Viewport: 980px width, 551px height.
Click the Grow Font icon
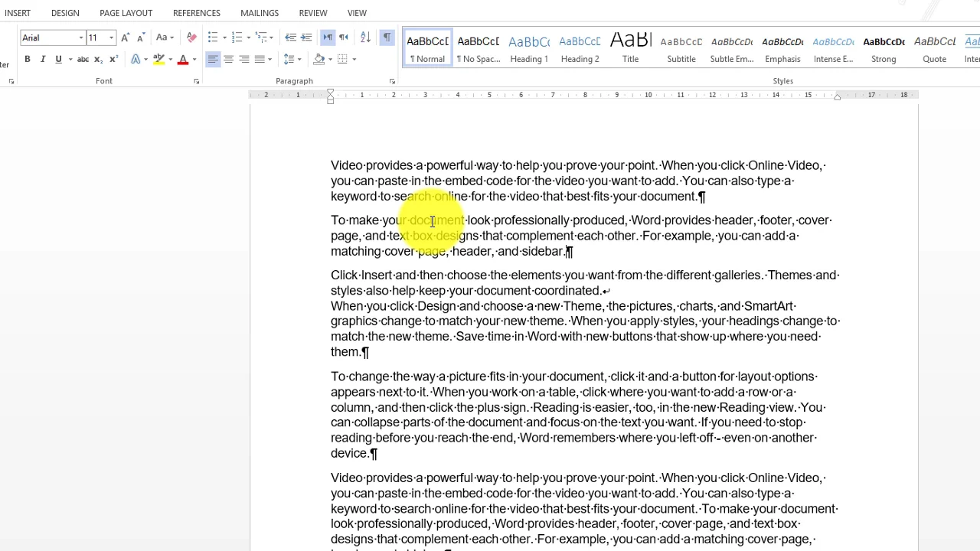pos(126,37)
